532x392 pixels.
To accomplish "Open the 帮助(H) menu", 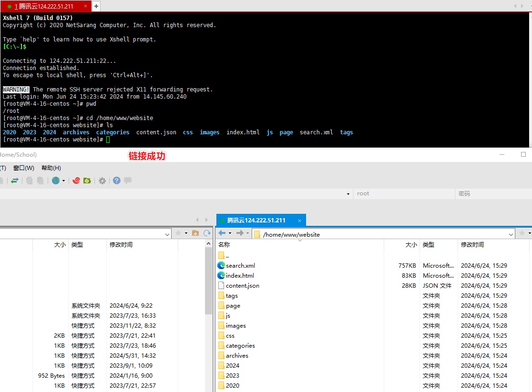I will point(51,168).
